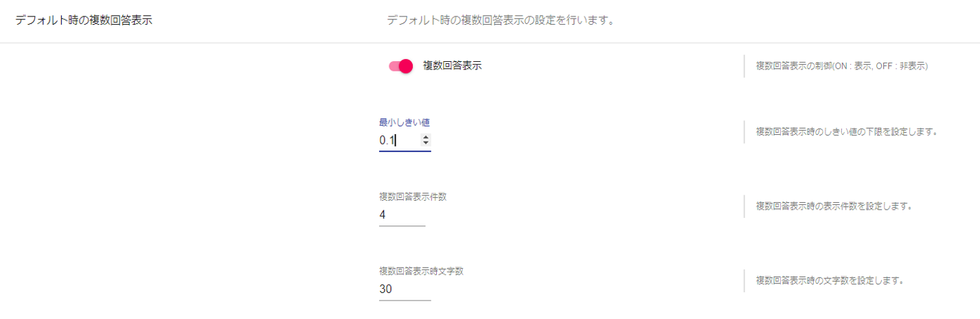Click the 最小しきい値 field label
Viewport: 980px width, 319px height.
click(404, 122)
